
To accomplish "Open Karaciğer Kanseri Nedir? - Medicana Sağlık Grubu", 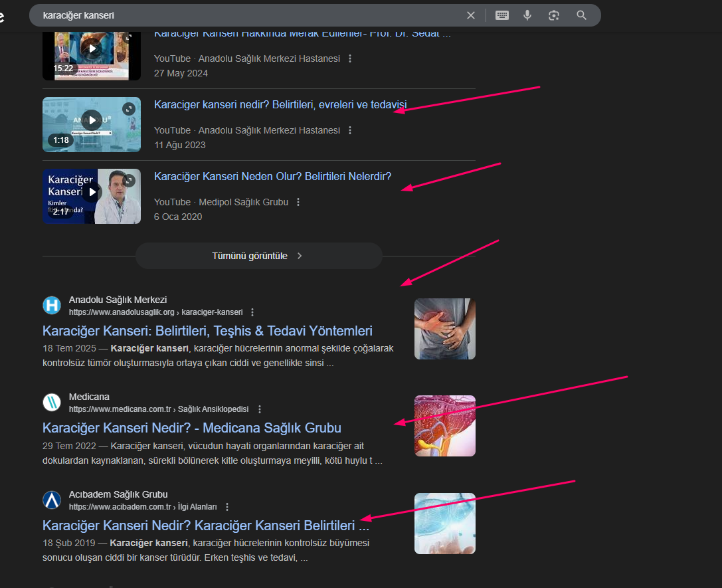I will tap(192, 429).
